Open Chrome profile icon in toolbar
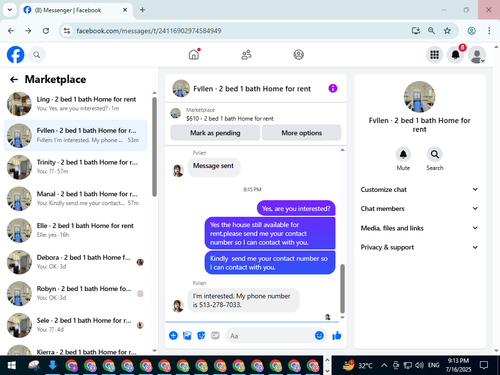 coord(471,31)
